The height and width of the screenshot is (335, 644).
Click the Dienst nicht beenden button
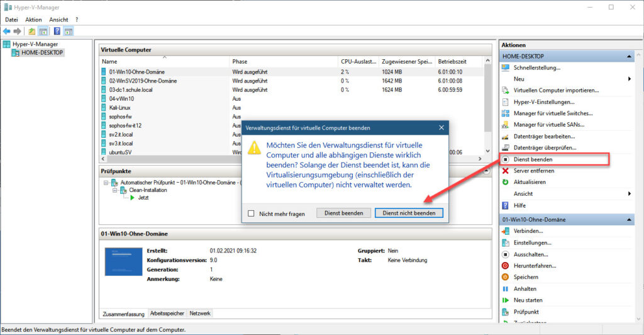pos(409,213)
